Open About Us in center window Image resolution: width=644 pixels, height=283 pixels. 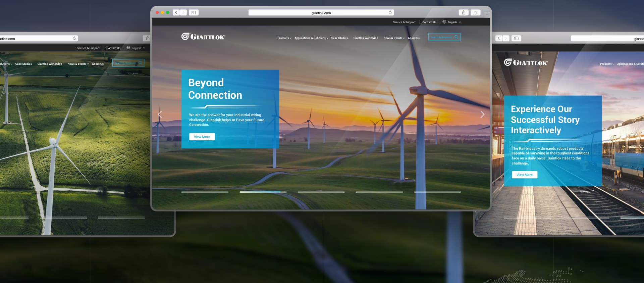pyautogui.click(x=414, y=38)
